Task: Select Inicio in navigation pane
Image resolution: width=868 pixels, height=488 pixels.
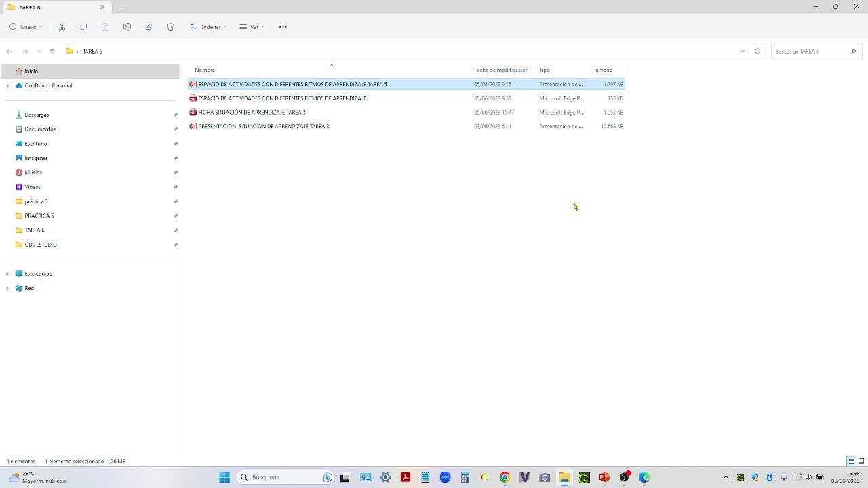Action: click(x=90, y=71)
